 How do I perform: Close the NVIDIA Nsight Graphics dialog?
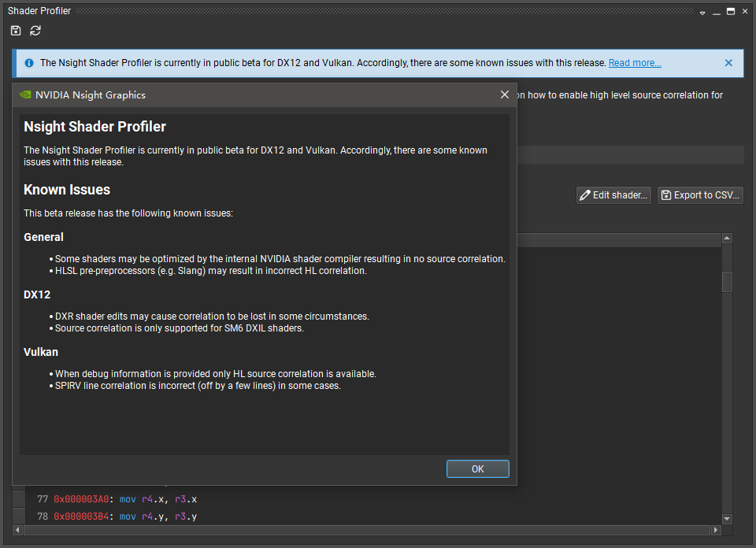(x=505, y=94)
